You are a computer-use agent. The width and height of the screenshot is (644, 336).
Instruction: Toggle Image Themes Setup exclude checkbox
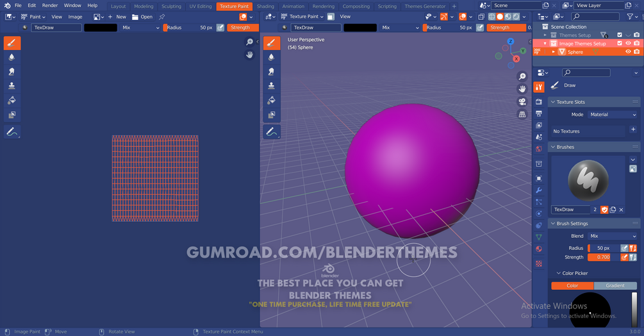click(x=620, y=43)
